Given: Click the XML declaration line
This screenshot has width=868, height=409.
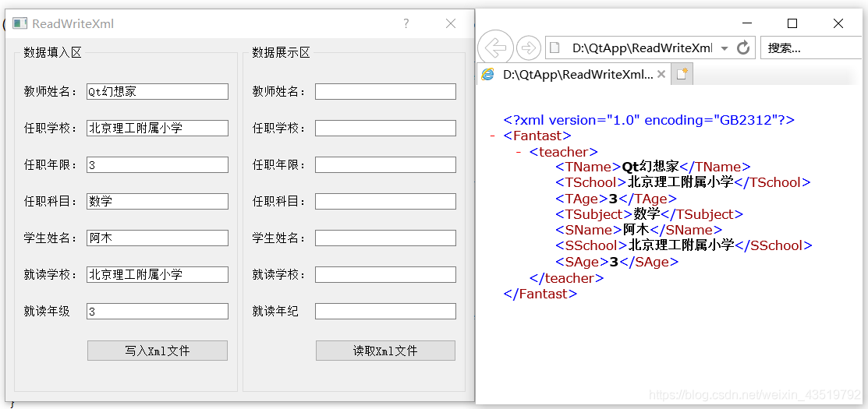Looking at the screenshot, I should click(x=649, y=120).
